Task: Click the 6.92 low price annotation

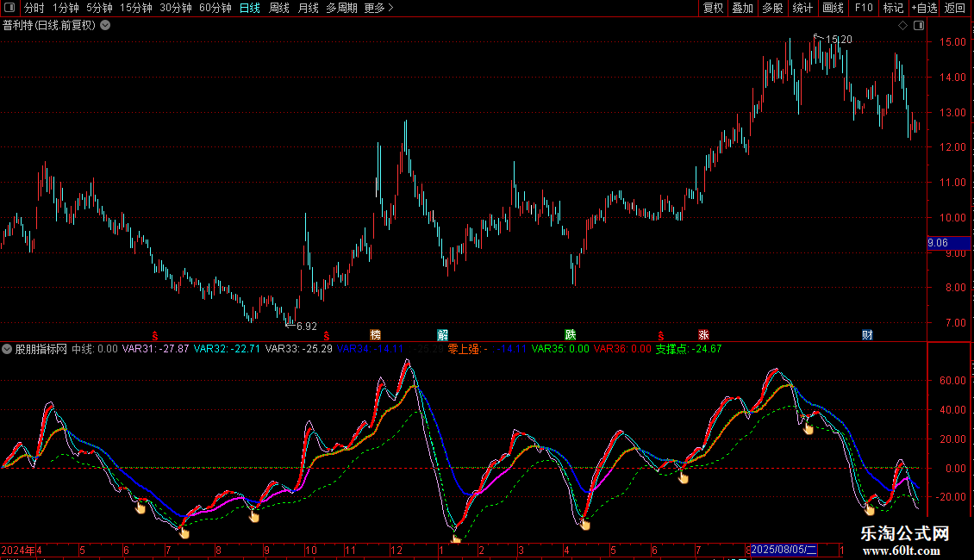Action: 306,326
